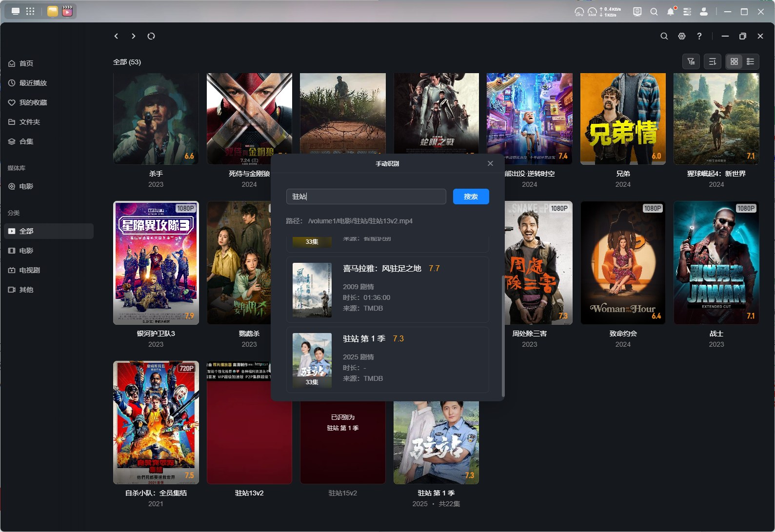Open 合集 collections
This screenshot has width=775, height=532.
pyautogui.click(x=49, y=141)
